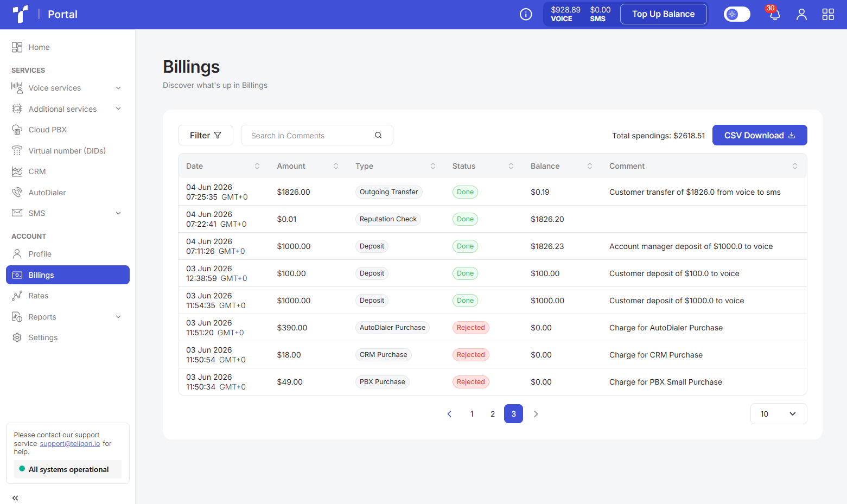
Task: Click the CSV Download button
Action: (x=760, y=135)
